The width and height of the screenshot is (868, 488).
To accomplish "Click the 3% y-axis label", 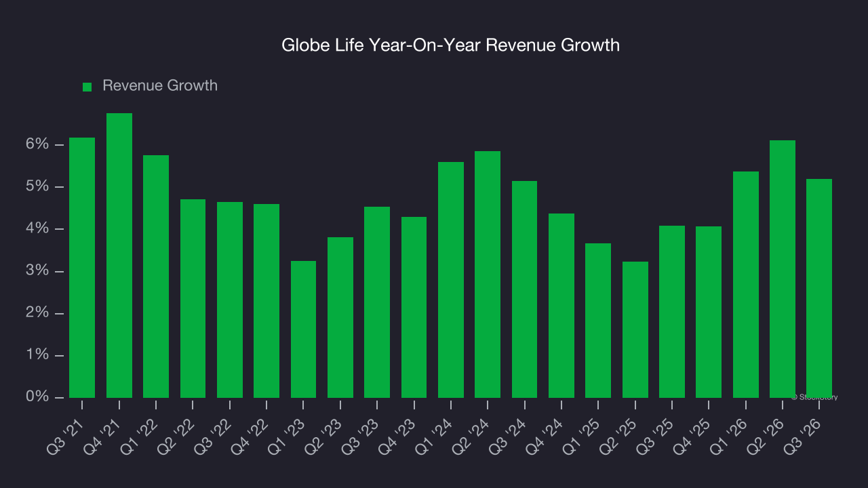I will click(x=38, y=271).
